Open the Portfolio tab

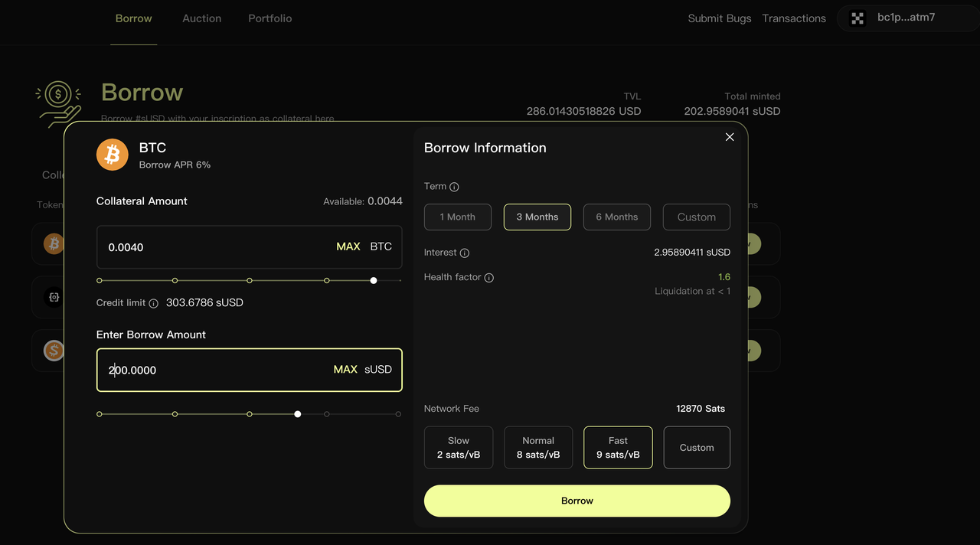[269, 18]
